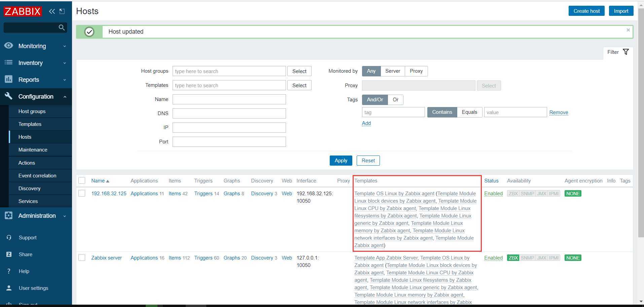Expand the Administration menu chevron
The width and height of the screenshot is (644, 307).
point(65,216)
